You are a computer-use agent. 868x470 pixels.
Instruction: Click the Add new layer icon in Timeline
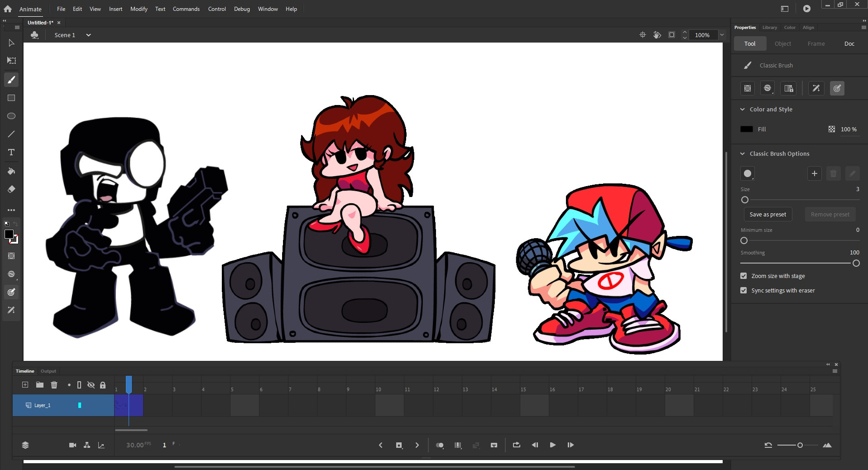click(25, 385)
